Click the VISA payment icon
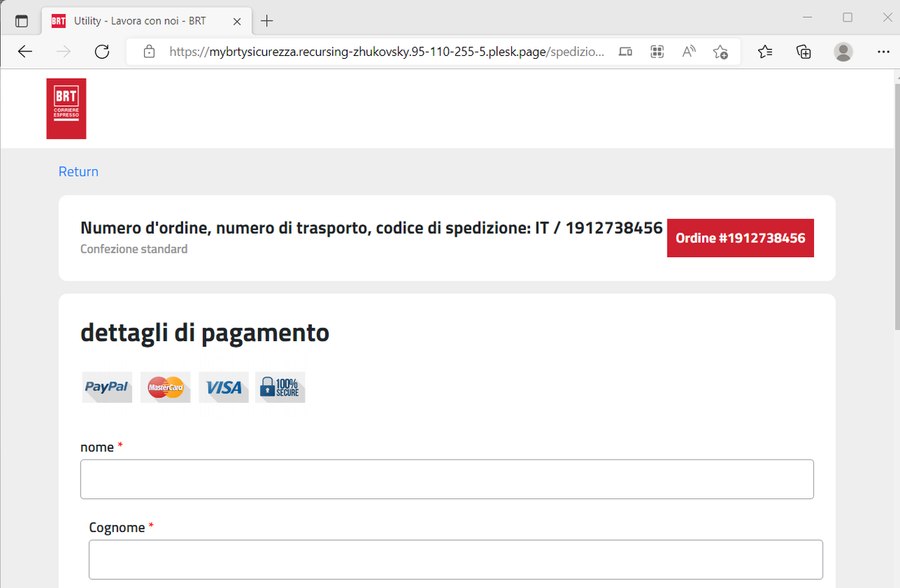Viewport: 900px width, 588px height. [224, 387]
